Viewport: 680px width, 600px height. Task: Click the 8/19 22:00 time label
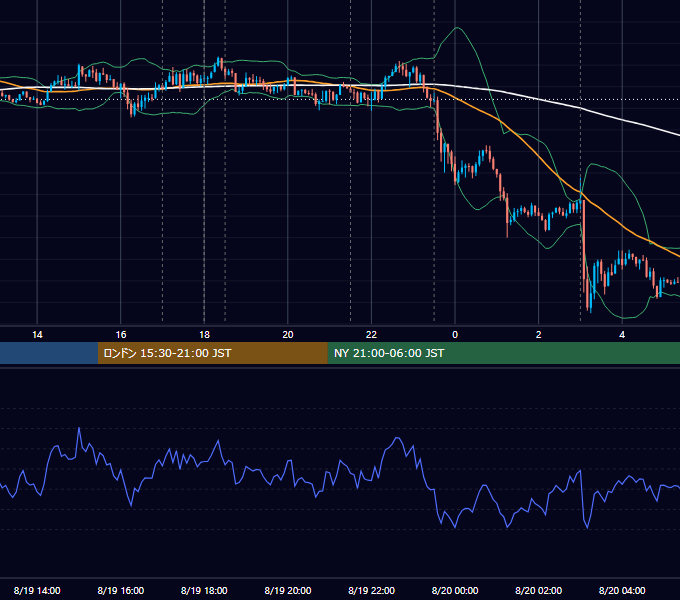click(372, 590)
